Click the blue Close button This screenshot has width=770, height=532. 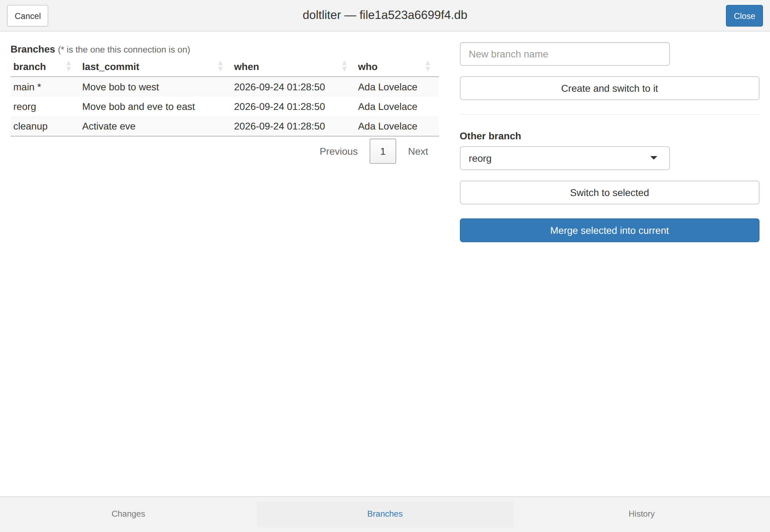click(744, 16)
